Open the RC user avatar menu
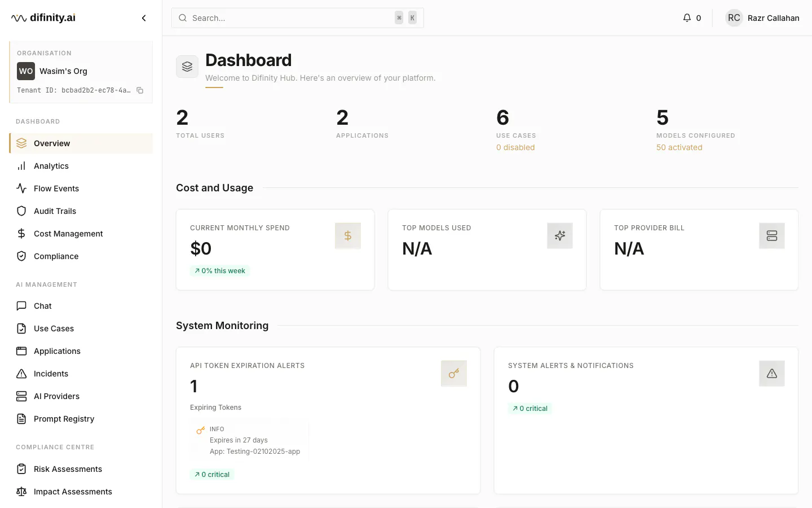The image size is (812, 508). (x=734, y=18)
